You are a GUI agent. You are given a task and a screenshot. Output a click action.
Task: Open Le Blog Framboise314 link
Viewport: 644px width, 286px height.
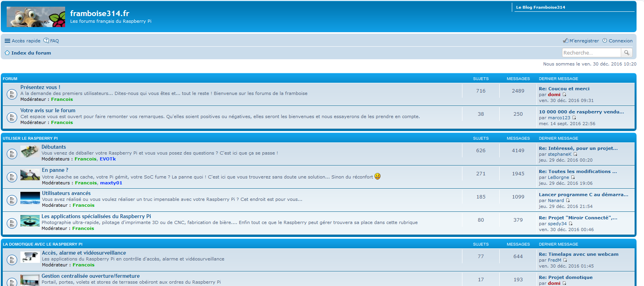pos(540,7)
